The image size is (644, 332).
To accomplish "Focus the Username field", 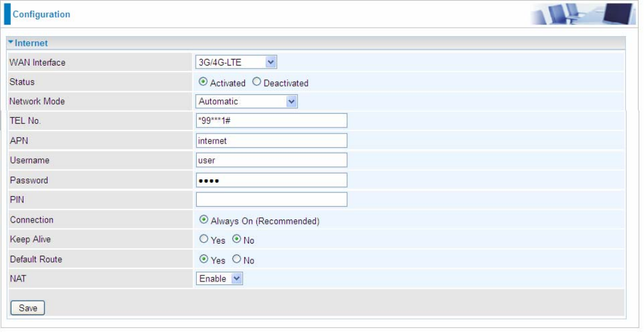I will click(x=271, y=160).
